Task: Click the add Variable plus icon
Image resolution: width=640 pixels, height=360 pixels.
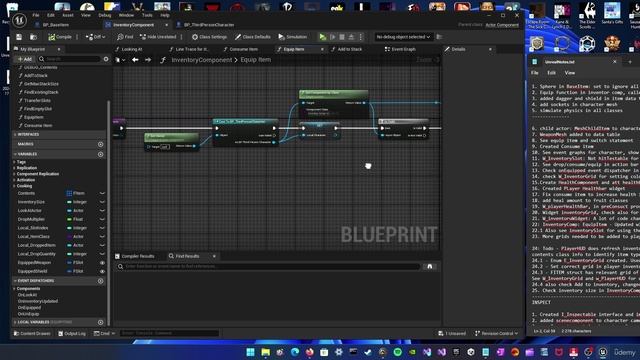Action: point(100,154)
